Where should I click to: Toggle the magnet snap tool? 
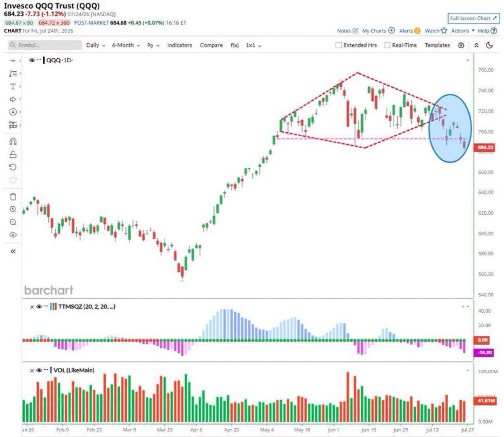(x=13, y=141)
